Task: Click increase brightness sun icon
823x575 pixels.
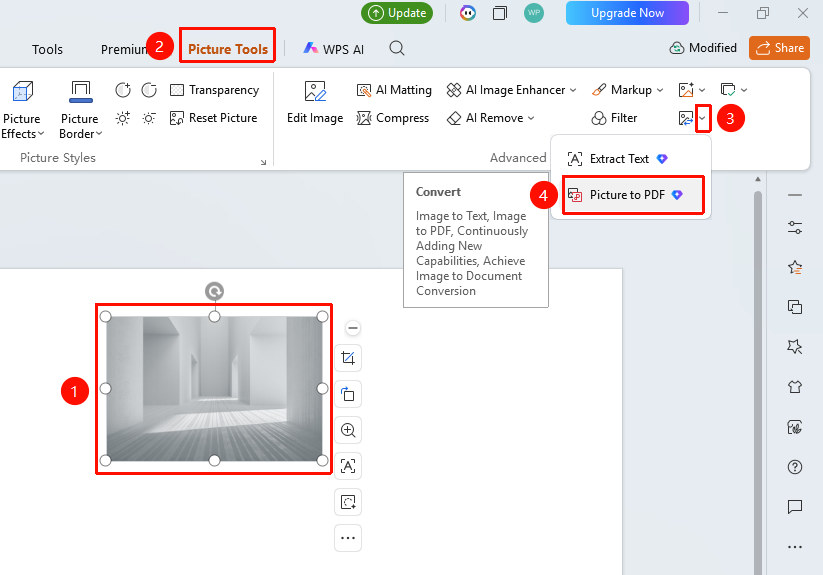Action: tap(123, 118)
